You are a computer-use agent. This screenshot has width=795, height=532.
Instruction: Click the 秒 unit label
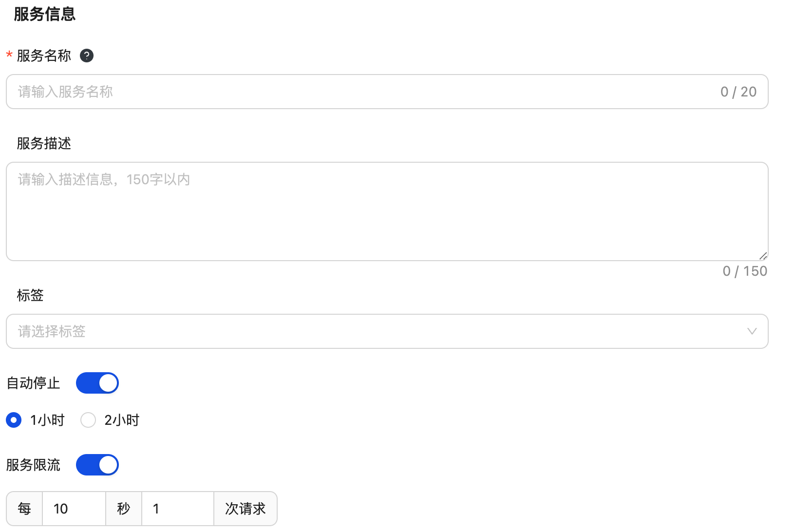coord(124,509)
